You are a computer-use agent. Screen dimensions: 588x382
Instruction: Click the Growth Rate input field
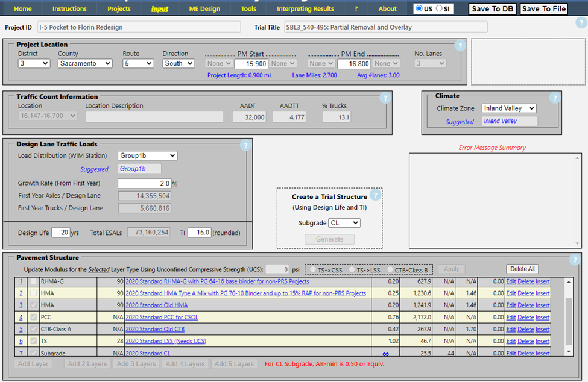[x=144, y=183]
